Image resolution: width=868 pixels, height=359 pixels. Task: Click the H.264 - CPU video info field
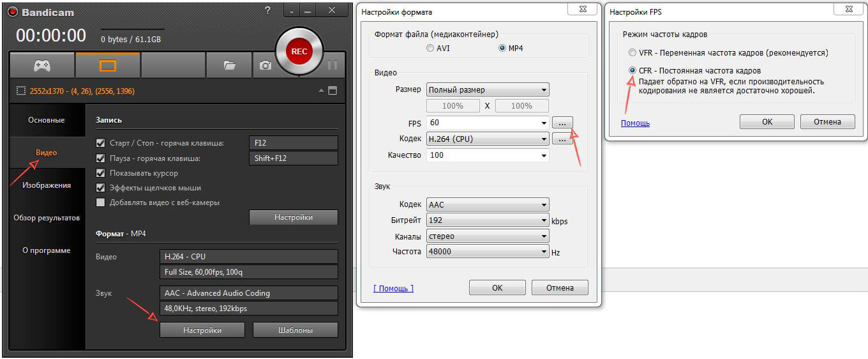248,257
